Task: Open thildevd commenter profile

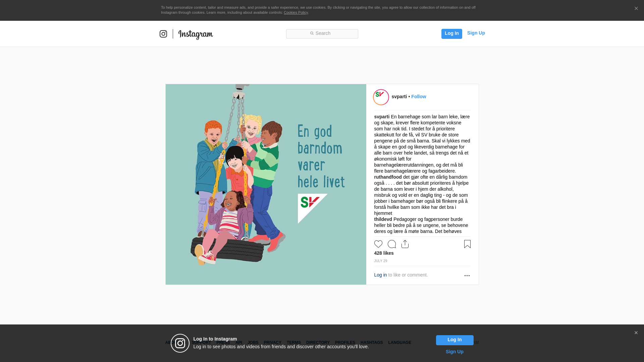Action: (x=383, y=219)
